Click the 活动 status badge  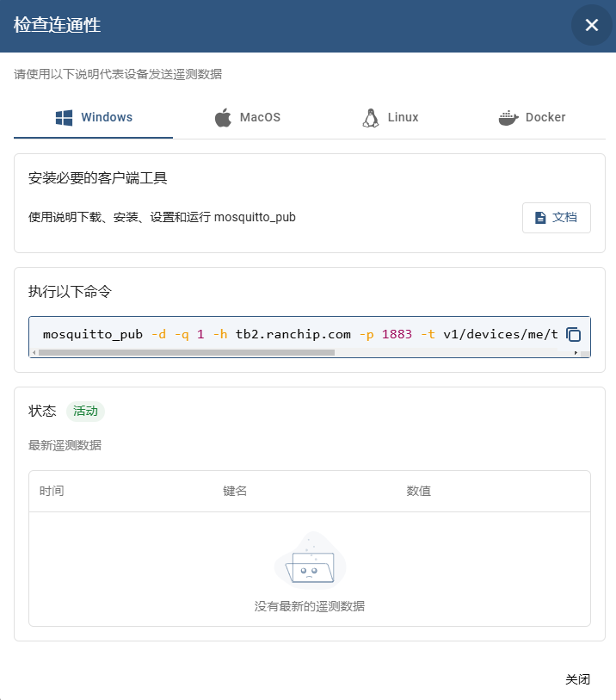(85, 412)
